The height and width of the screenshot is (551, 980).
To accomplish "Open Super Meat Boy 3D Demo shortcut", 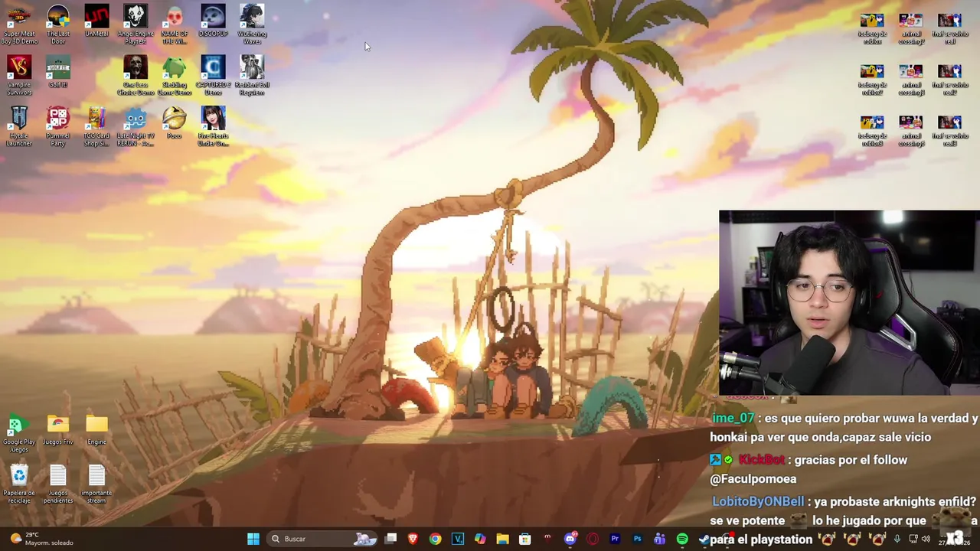I will pyautogui.click(x=19, y=24).
